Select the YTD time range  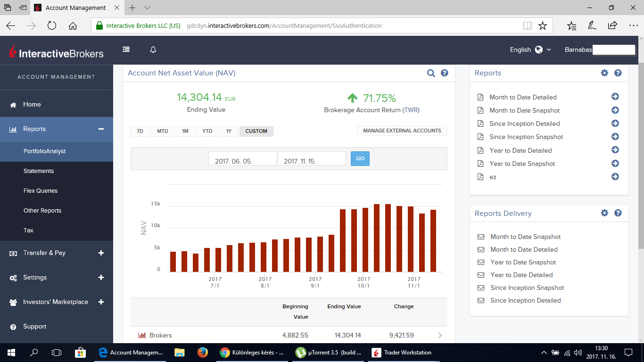coord(207,131)
